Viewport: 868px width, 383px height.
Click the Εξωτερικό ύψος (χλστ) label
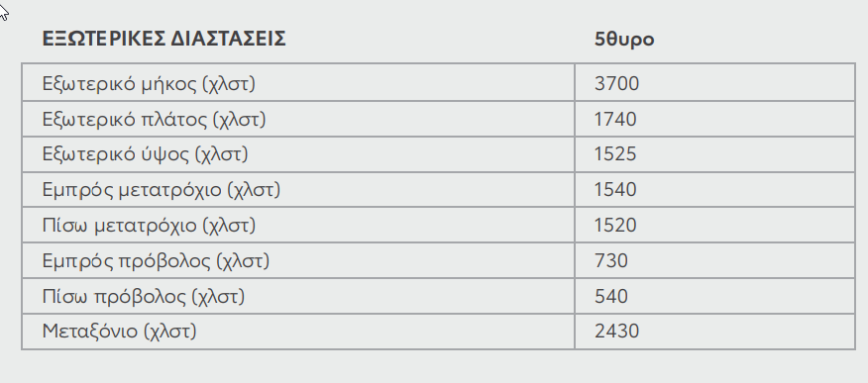tap(145, 154)
